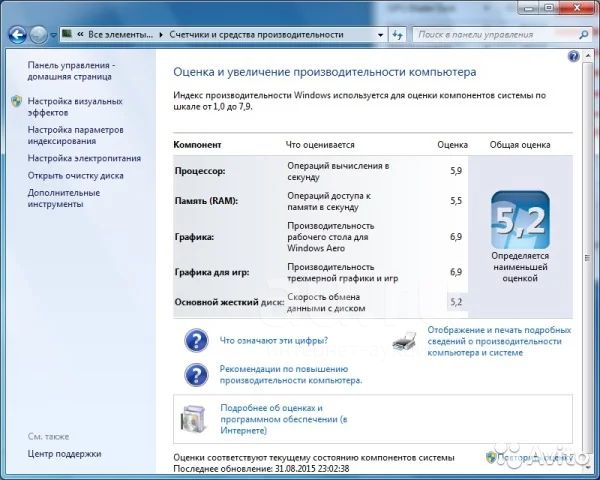Click question icon beside "Что означают эти цифры?"
600x480 pixels.
[196, 340]
